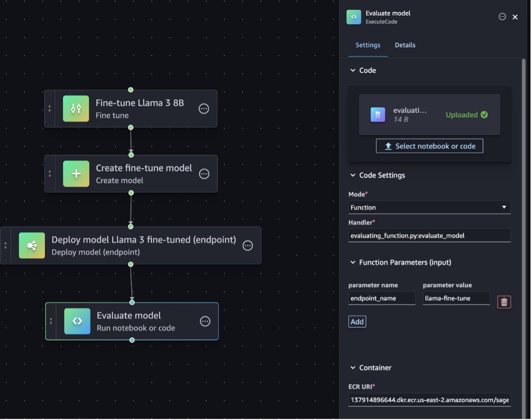The height and width of the screenshot is (420, 532).
Task: Collapse the Code Settings section
Action: [x=353, y=175]
